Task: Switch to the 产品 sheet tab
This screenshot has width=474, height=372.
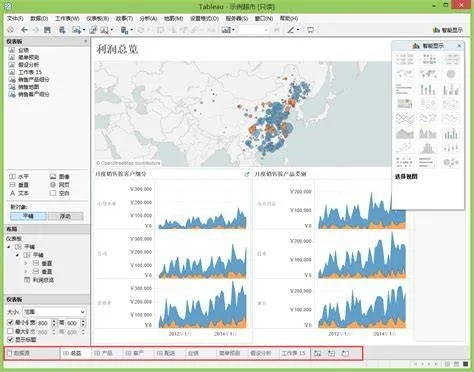Action: [x=103, y=353]
